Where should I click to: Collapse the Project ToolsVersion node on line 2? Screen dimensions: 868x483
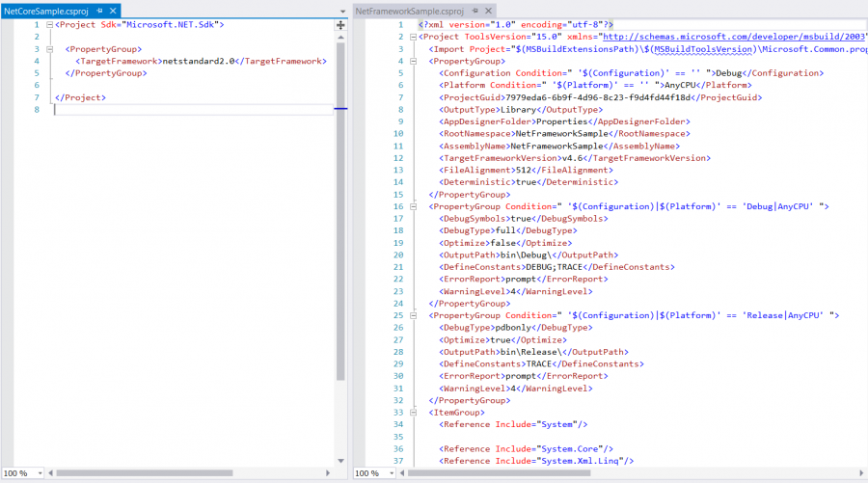(414, 37)
